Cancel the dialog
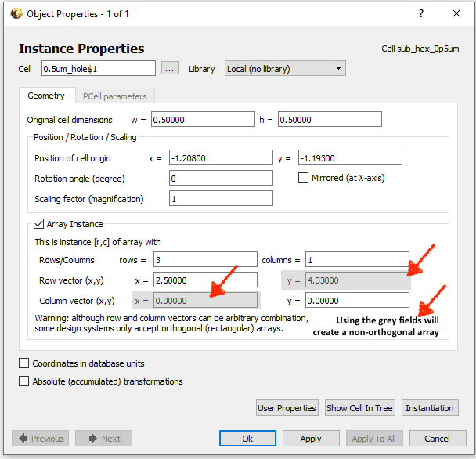 point(438,439)
